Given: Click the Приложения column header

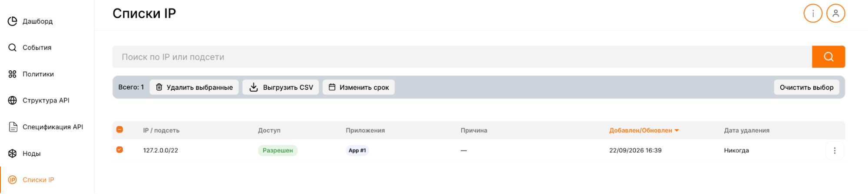Looking at the screenshot, I should point(365,130).
